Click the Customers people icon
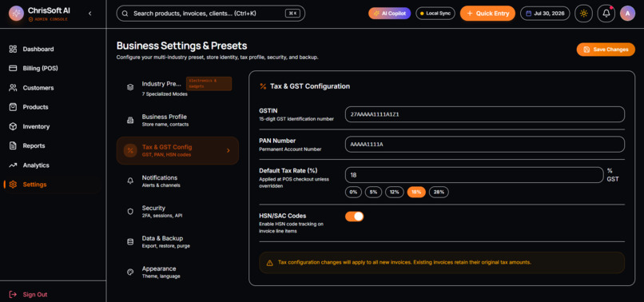644x302 pixels. (13, 88)
